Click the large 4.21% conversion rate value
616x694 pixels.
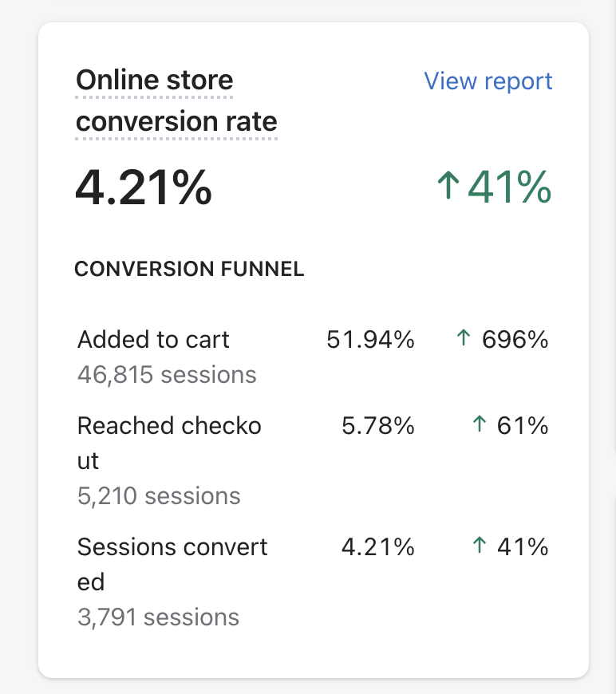pos(144,187)
